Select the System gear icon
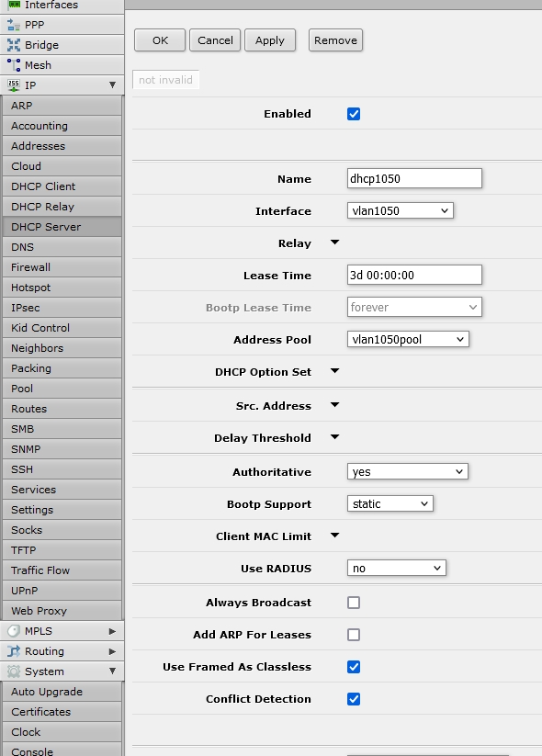 click(14, 671)
